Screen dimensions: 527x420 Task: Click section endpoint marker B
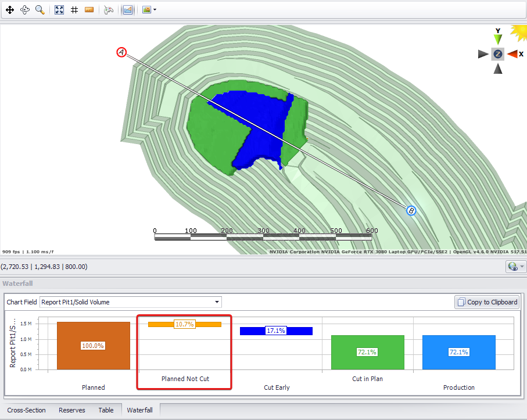click(411, 210)
